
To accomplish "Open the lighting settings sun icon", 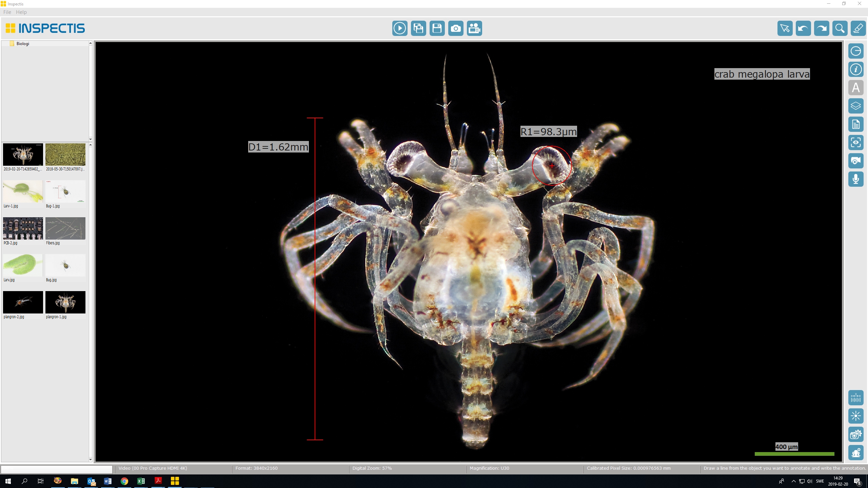I will (855, 416).
